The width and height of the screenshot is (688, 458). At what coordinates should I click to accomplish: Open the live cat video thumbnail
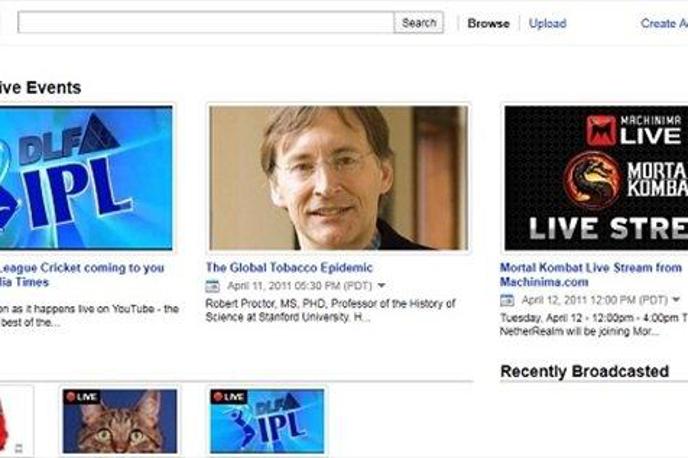[120, 421]
